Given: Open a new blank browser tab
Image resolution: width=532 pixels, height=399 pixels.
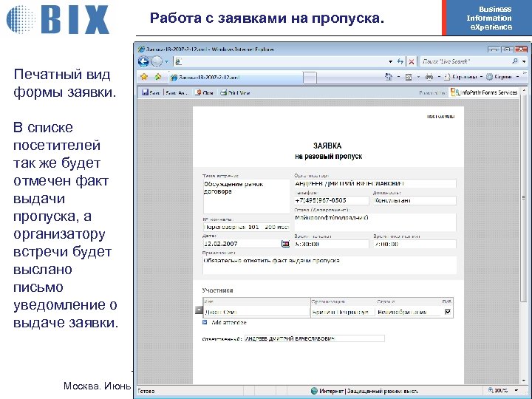Looking at the screenshot, I should pyautogui.click(x=310, y=78).
